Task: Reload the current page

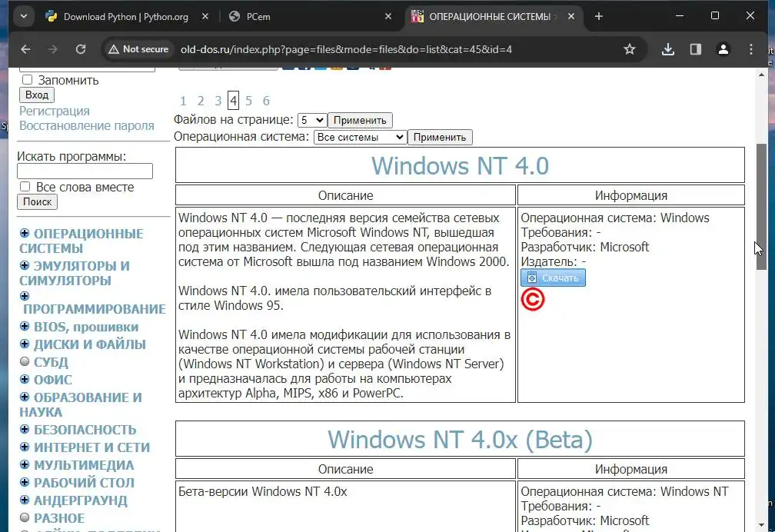Action: [x=81, y=49]
